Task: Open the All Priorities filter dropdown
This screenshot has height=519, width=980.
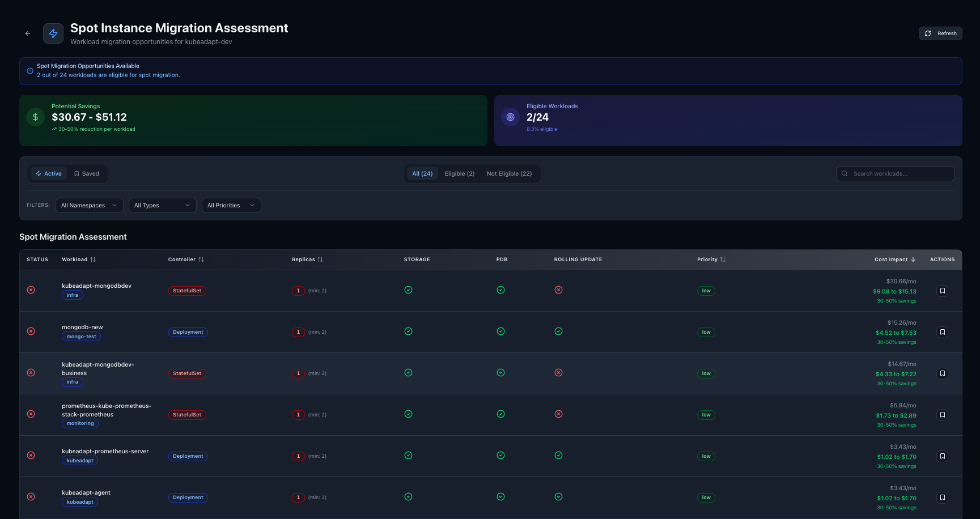Action: pos(231,205)
